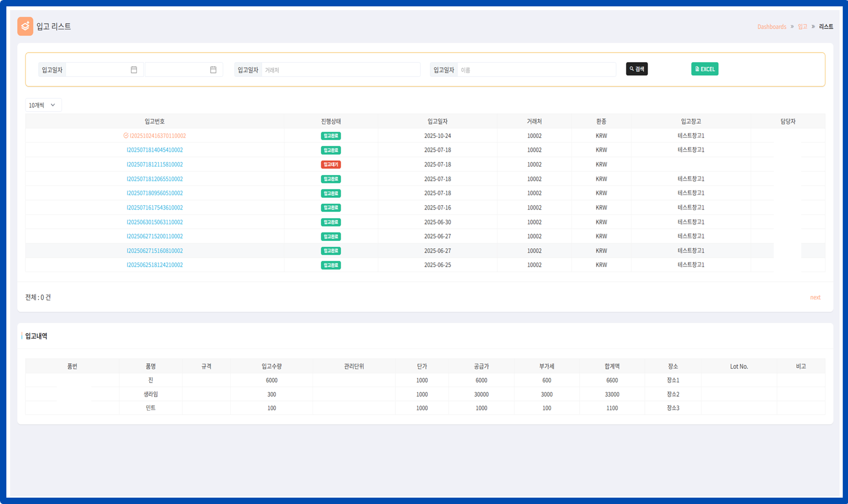The height and width of the screenshot is (504, 848).
Task: Export the list with the EXCEL button
Action: coord(704,69)
